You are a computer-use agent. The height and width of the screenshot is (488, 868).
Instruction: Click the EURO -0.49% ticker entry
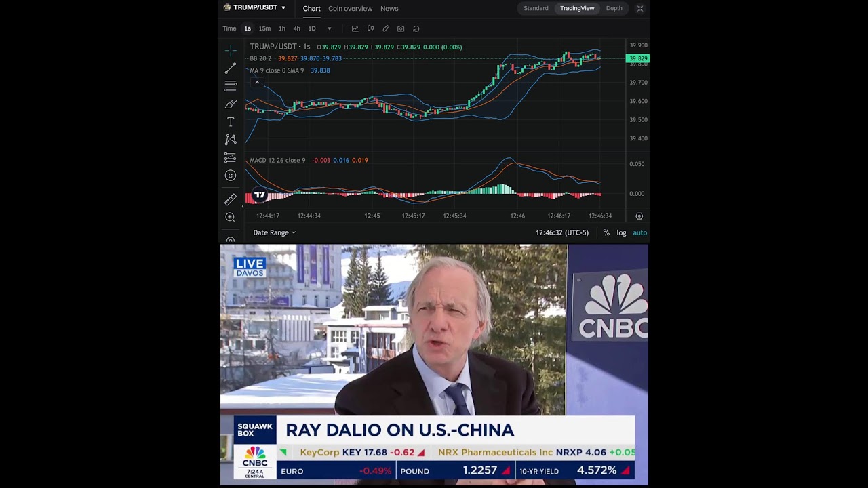[x=336, y=470]
